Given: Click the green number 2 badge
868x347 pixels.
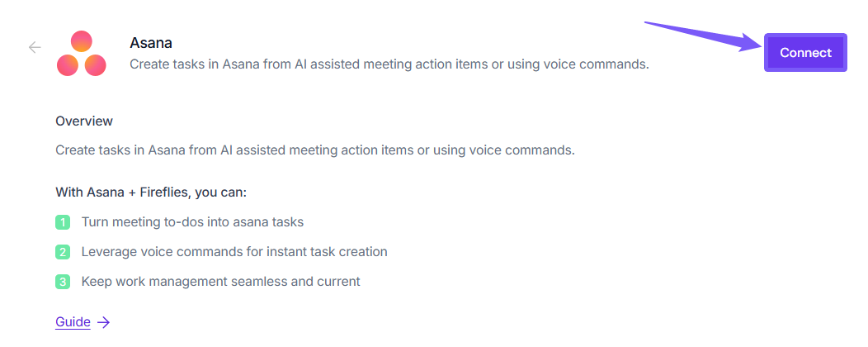Looking at the screenshot, I should click(63, 252).
